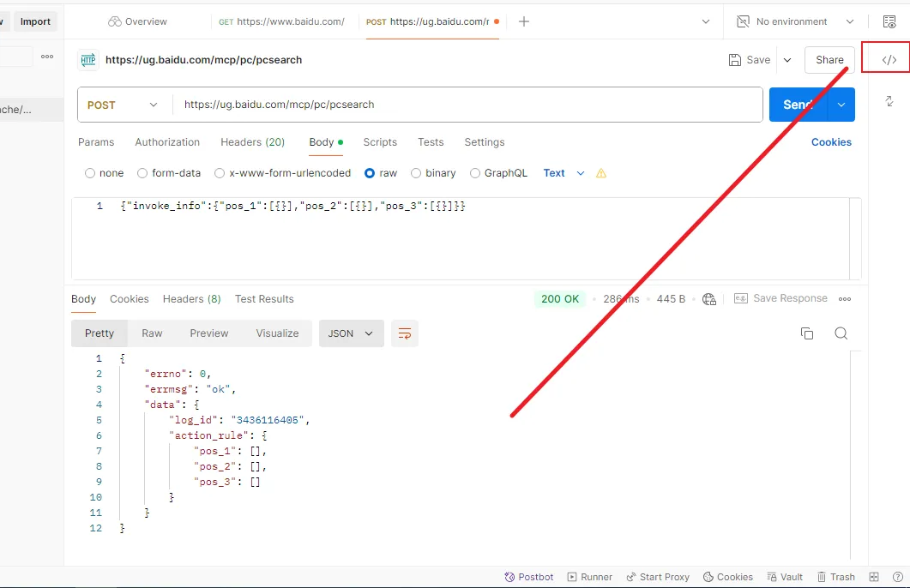Viewport: 910px width, 588px height.
Task: Click the expand/collapse pane icon in right sidebar
Action: [x=889, y=101]
